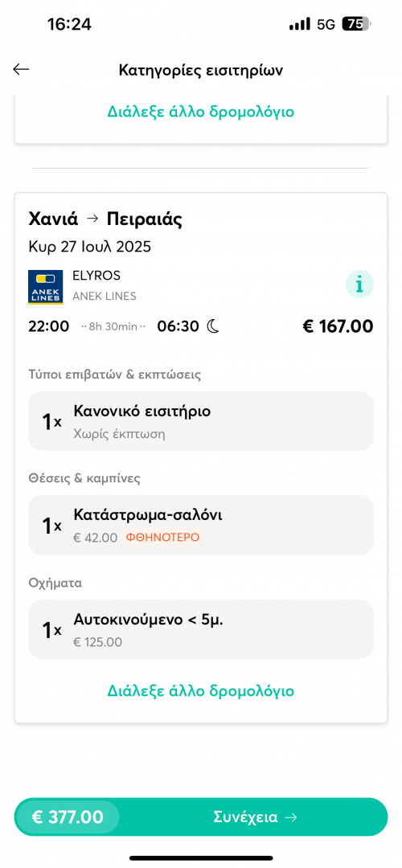Tap the Χανιά → Πειραιάς route heading
Image resolution: width=402 pixels, height=868 pixels.
pyautogui.click(x=105, y=219)
